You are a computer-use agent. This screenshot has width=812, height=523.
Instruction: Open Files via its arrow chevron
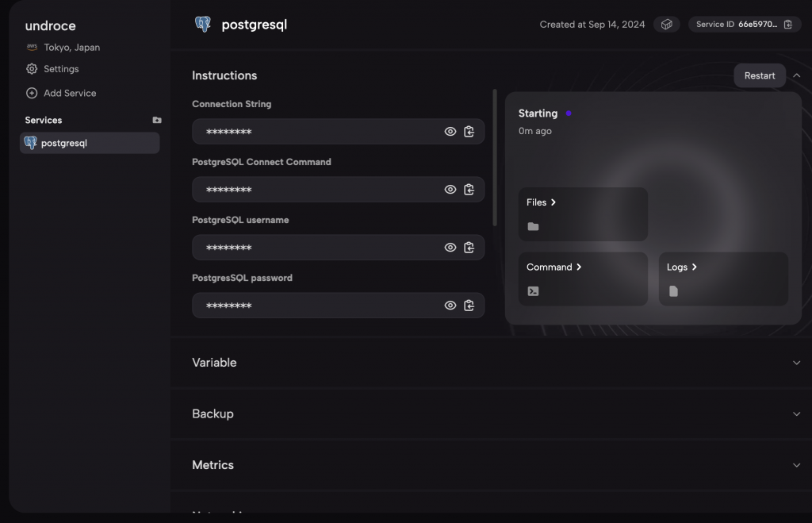click(x=553, y=202)
